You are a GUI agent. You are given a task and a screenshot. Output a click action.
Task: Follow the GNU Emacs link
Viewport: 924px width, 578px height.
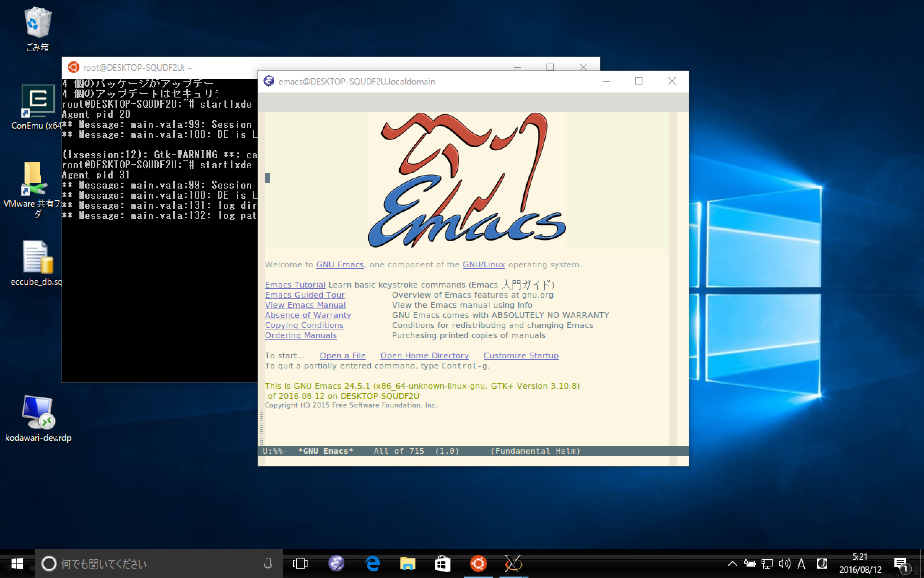(340, 264)
